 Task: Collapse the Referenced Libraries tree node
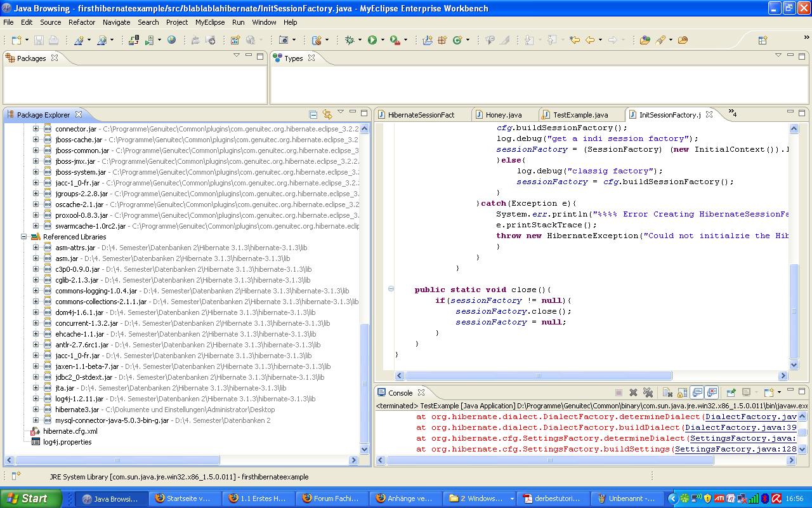pyautogui.click(x=24, y=237)
